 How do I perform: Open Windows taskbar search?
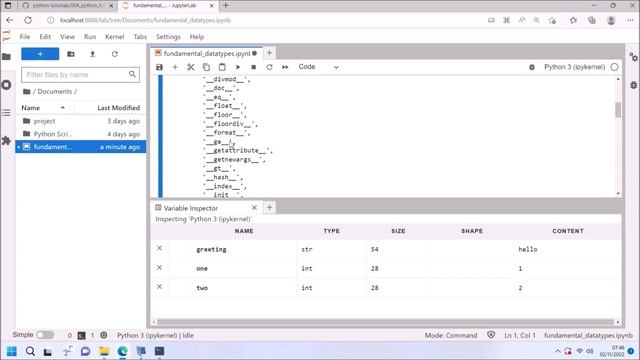(30, 351)
